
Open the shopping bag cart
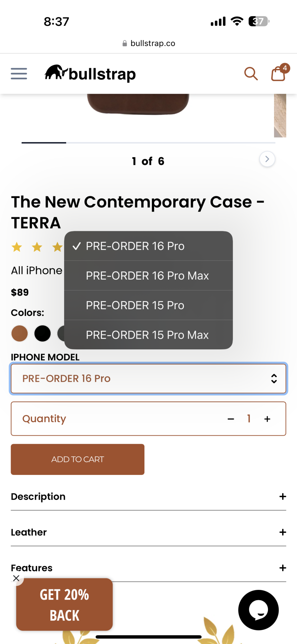tap(278, 74)
